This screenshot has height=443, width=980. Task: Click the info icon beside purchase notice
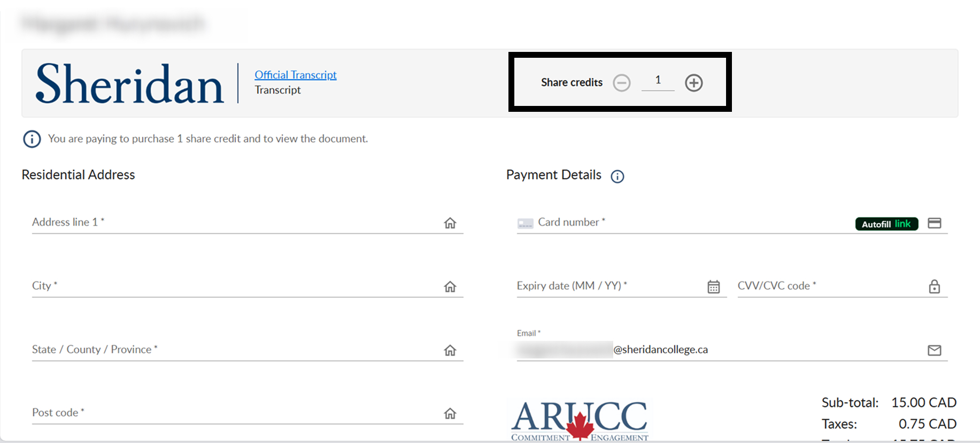click(x=32, y=139)
